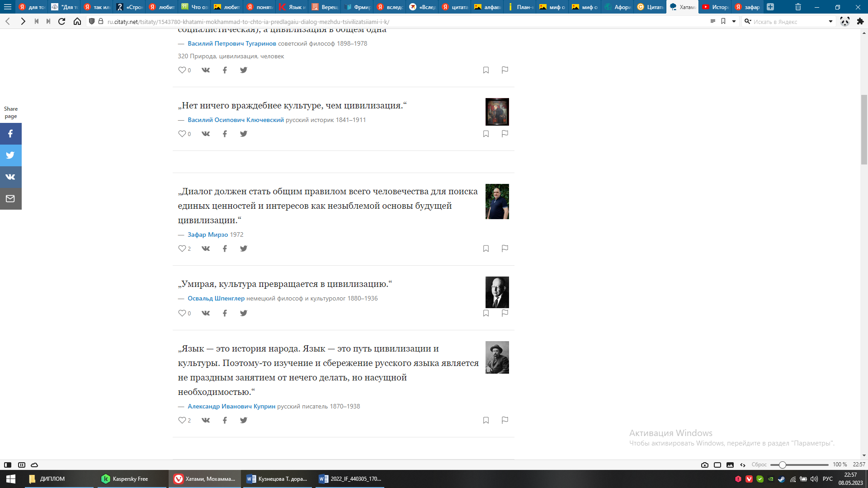Adjust the zoom slider in the status bar
Viewport: 868px width, 488px height.
coord(782,465)
